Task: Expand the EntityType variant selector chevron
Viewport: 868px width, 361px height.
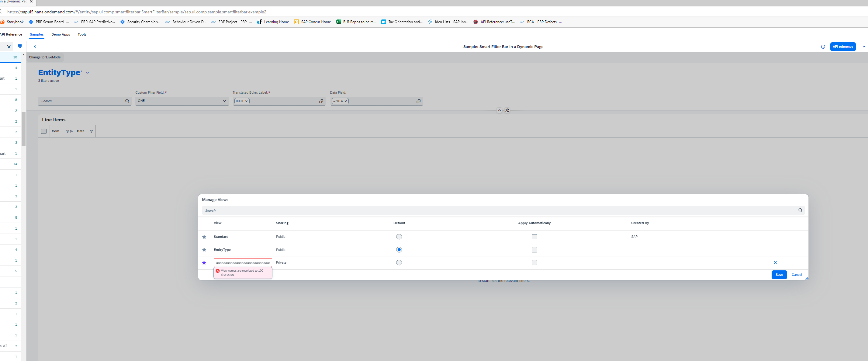Action: (x=87, y=72)
